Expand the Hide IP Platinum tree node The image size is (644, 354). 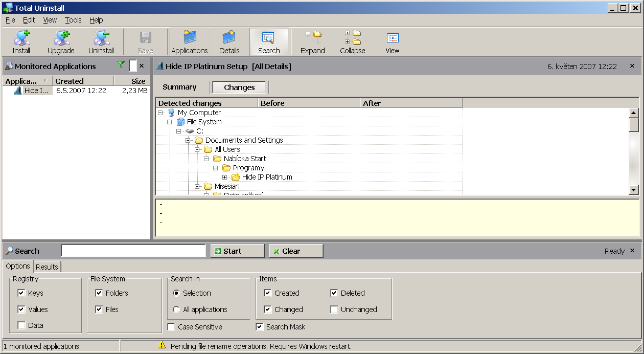(x=225, y=177)
